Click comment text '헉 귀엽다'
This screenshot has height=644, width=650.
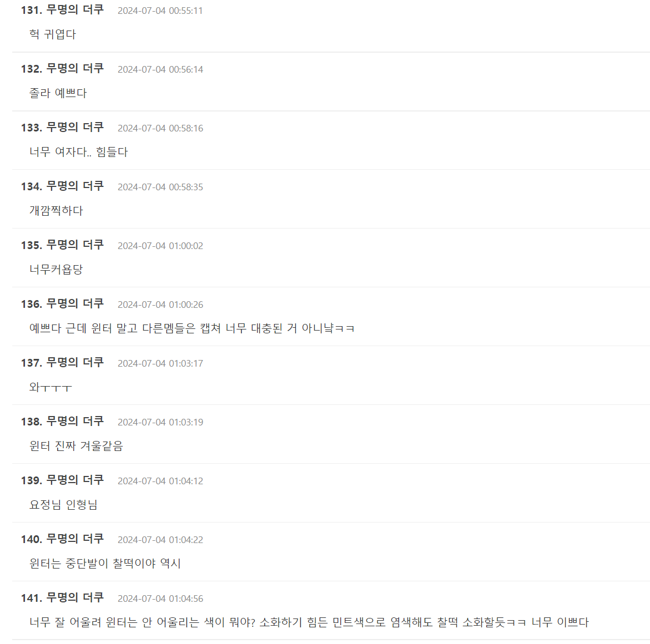pos(53,34)
